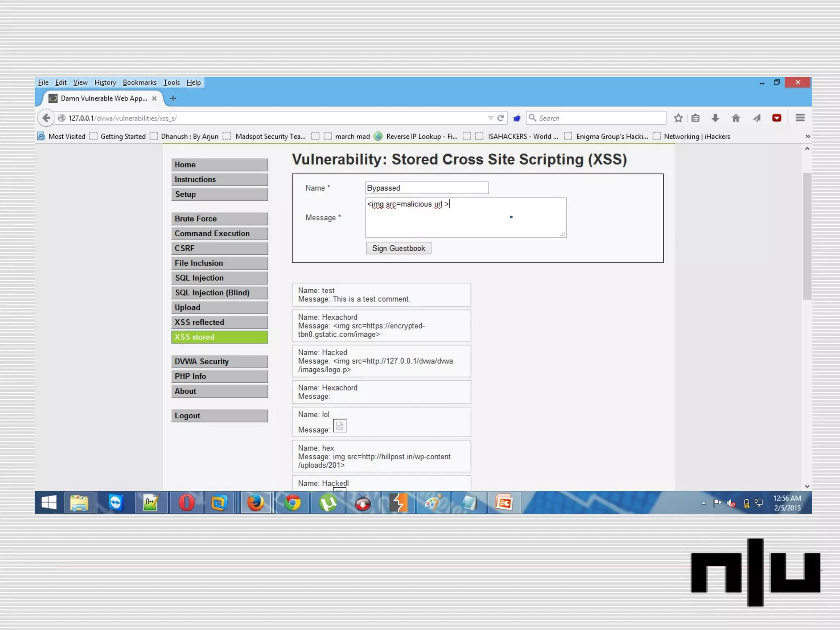The height and width of the screenshot is (630, 840).
Task: Click the Pocket icon in toolbar
Action: click(x=776, y=118)
